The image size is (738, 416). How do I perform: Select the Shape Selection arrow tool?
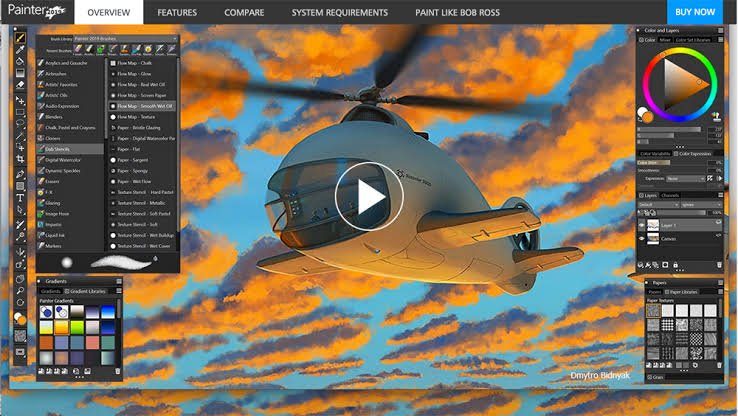(x=20, y=210)
